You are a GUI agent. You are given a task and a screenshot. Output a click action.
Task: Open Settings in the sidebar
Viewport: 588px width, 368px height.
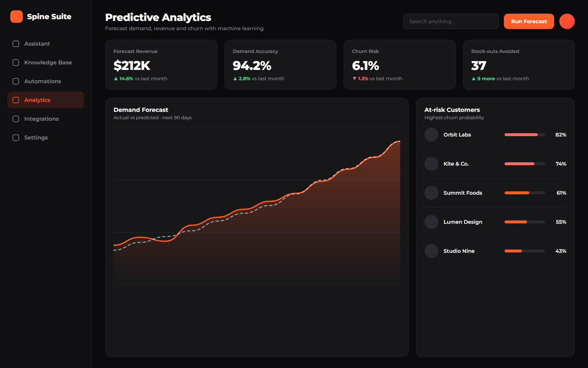[x=46, y=138]
